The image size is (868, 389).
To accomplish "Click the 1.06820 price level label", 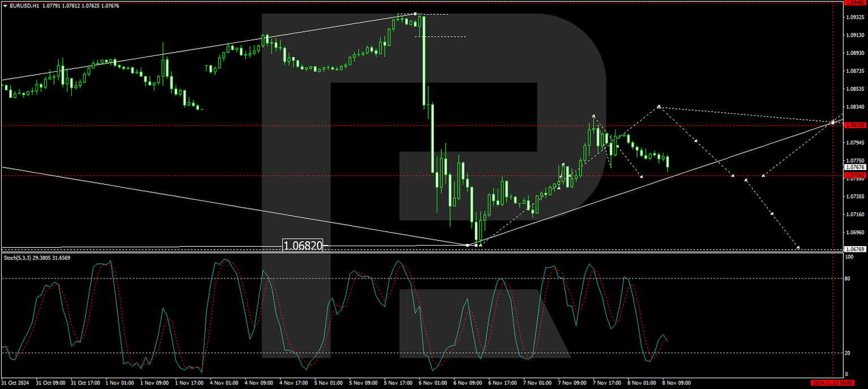I will pyautogui.click(x=302, y=246).
